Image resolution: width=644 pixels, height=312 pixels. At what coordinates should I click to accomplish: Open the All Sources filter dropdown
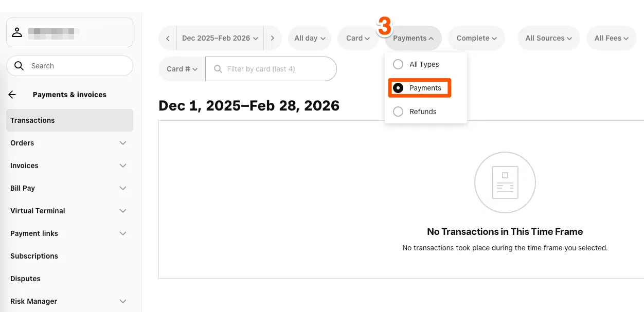click(x=548, y=38)
